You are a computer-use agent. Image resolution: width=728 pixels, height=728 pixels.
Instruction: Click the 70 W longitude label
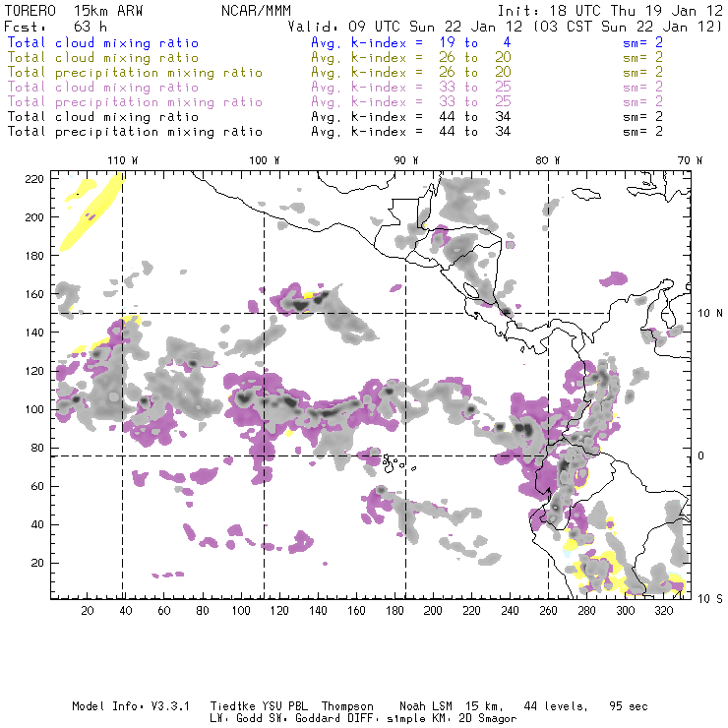pyautogui.click(x=692, y=160)
